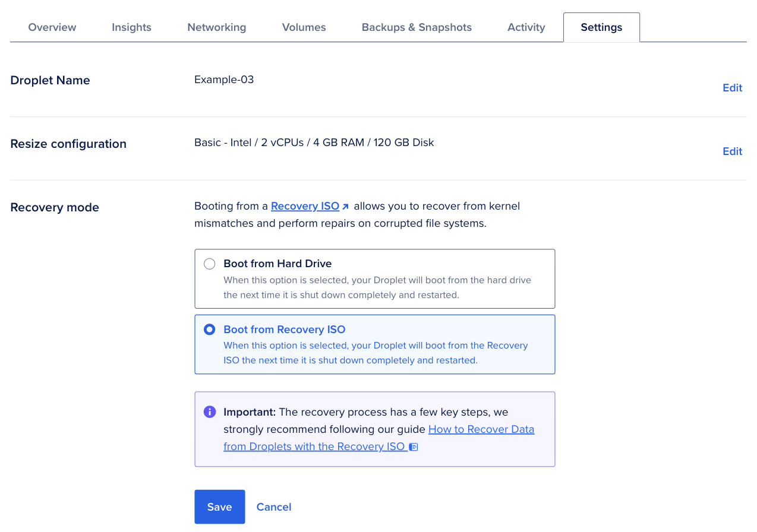Edit the Droplet Name
The image size is (757, 532).
tap(732, 88)
